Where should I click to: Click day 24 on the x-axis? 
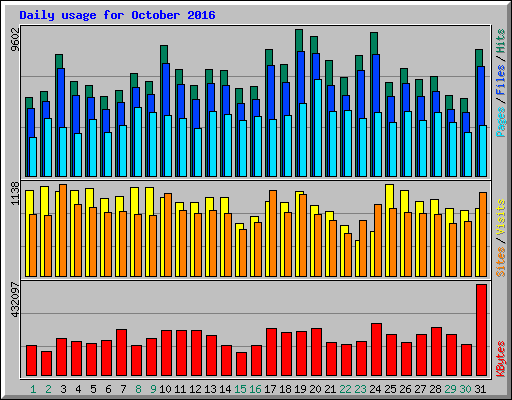(x=375, y=389)
